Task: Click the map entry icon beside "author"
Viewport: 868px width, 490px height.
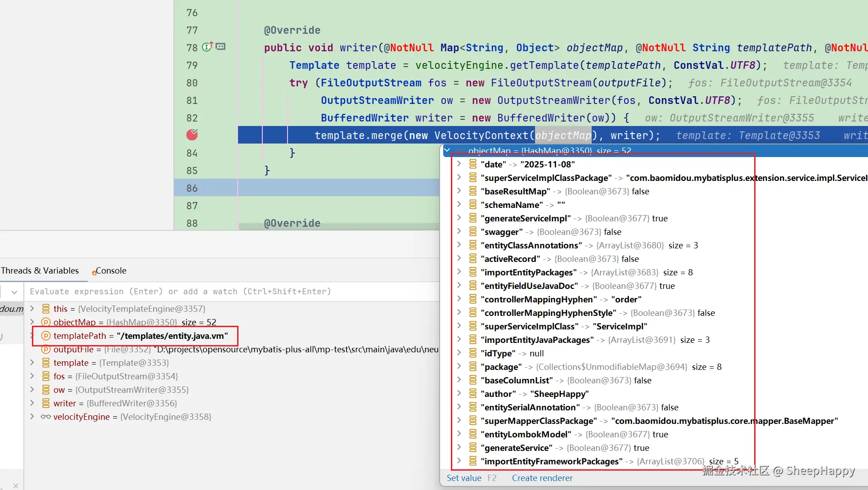Action: tap(473, 394)
